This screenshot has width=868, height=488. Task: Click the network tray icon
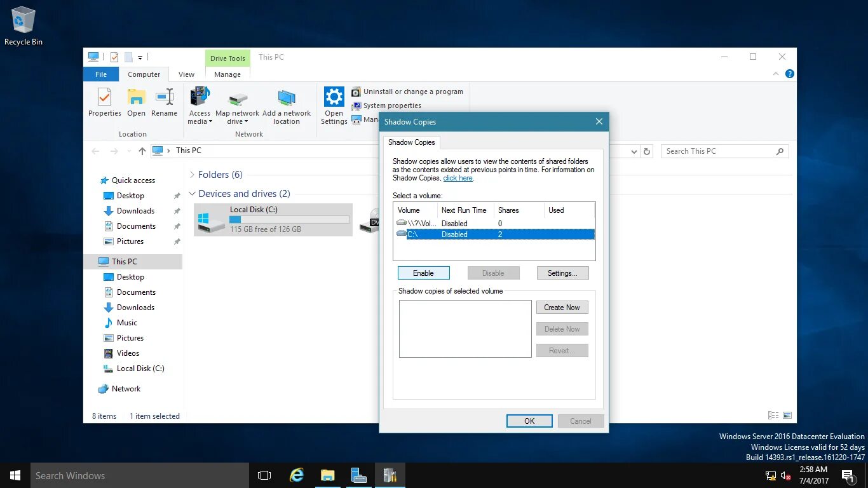(771, 475)
